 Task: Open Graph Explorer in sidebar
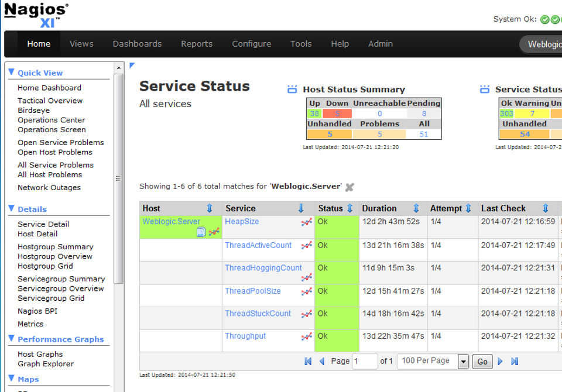(46, 364)
